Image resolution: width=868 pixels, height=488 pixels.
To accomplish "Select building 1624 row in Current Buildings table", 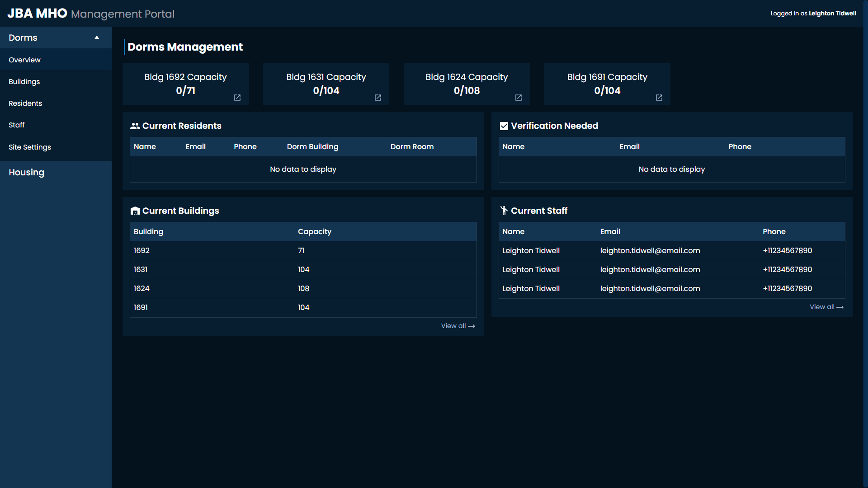I will (303, 288).
